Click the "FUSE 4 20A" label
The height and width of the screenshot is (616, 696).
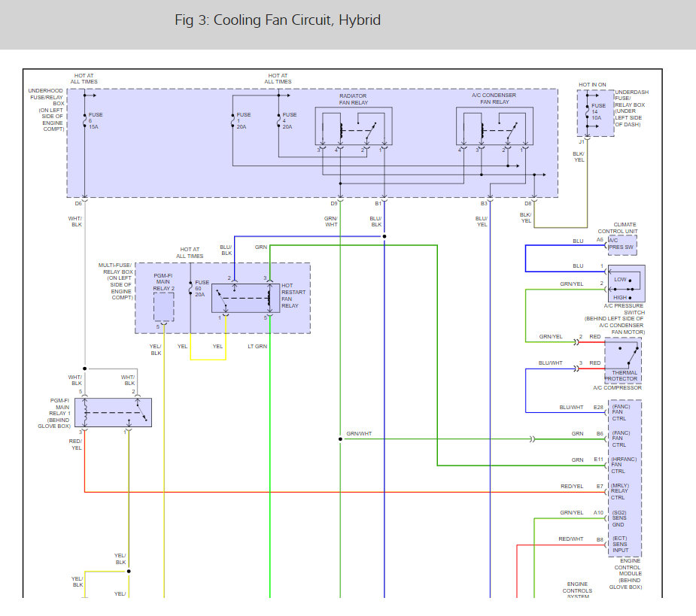[290, 120]
